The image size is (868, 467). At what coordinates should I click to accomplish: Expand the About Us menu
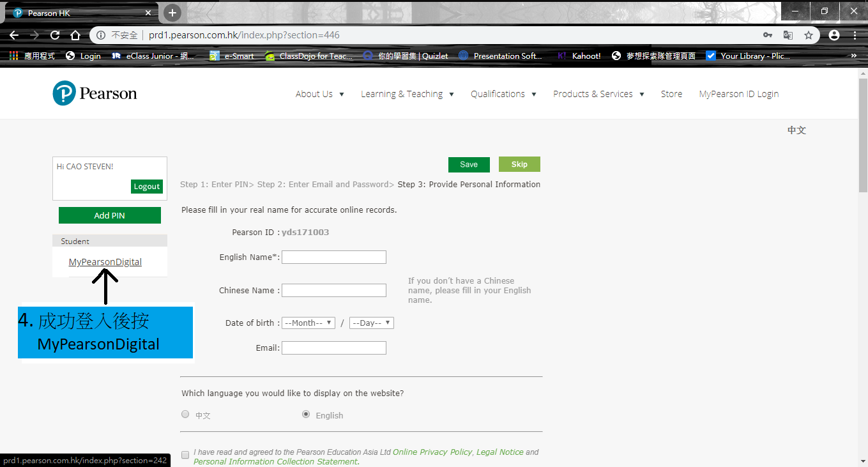319,94
